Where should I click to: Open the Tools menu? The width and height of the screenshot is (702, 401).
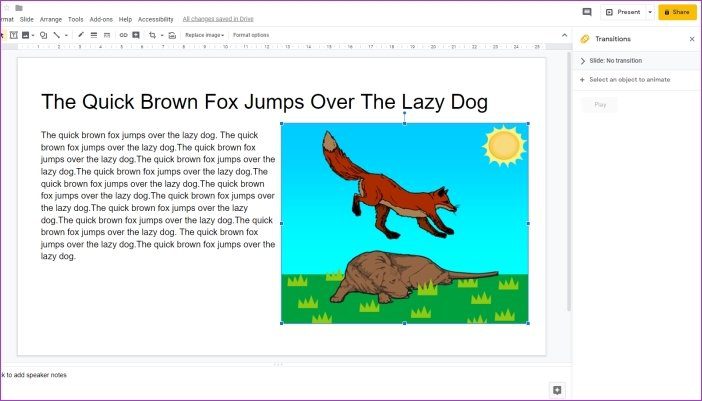(76, 19)
